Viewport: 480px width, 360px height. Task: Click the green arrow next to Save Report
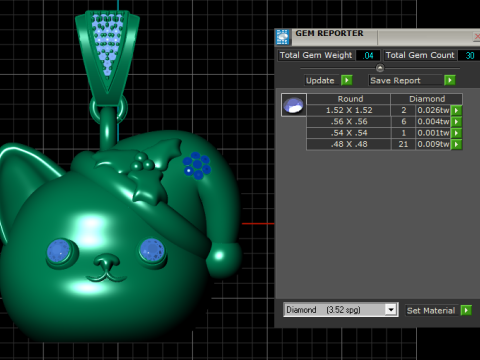[450, 80]
